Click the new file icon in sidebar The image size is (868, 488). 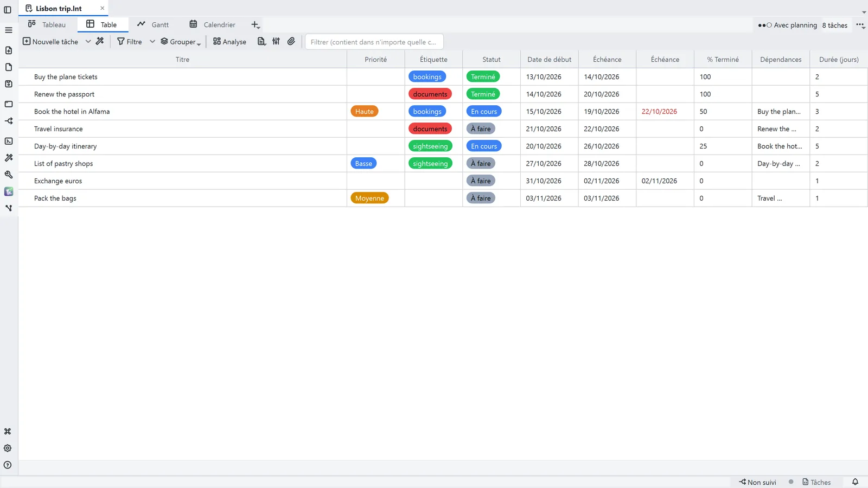click(x=9, y=50)
